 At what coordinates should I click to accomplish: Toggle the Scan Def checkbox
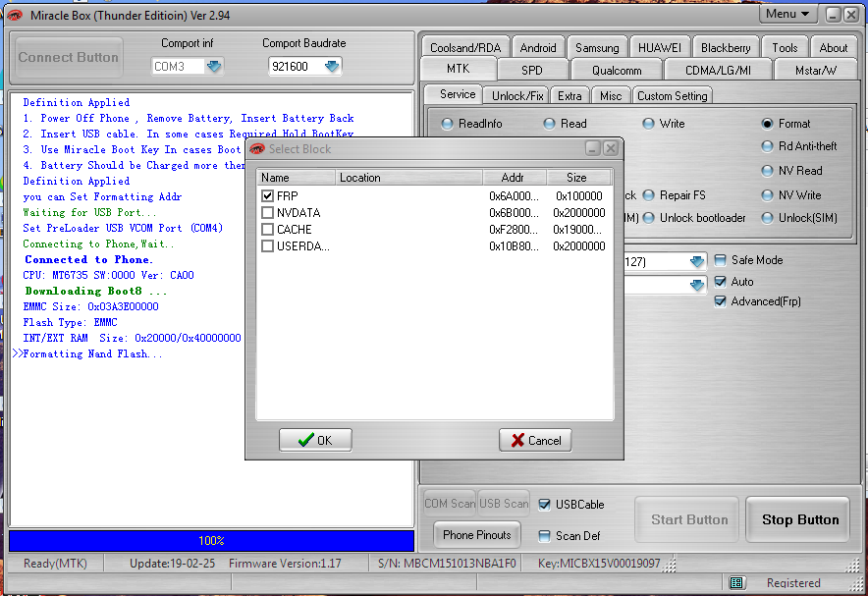pos(544,536)
